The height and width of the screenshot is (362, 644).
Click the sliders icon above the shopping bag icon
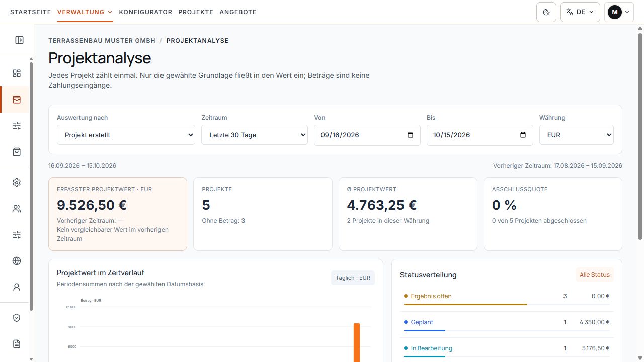(17, 126)
